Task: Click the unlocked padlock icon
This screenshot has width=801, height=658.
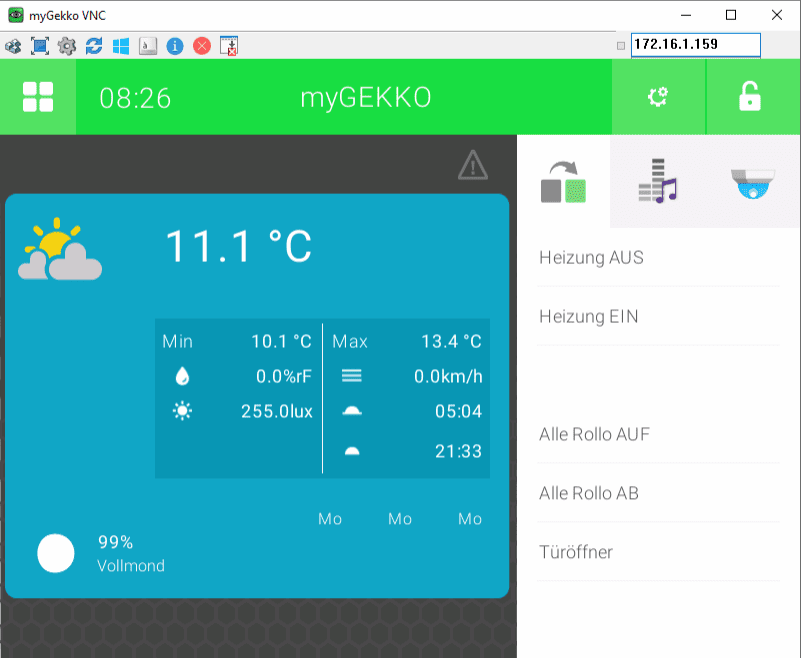Action: click(749, 97)
